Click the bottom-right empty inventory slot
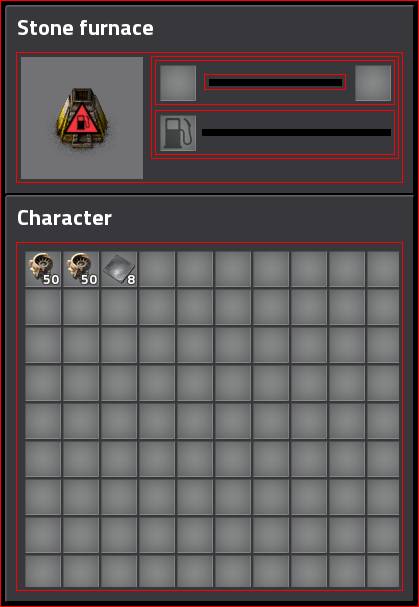The image size is (419, 607). (383, 571)
